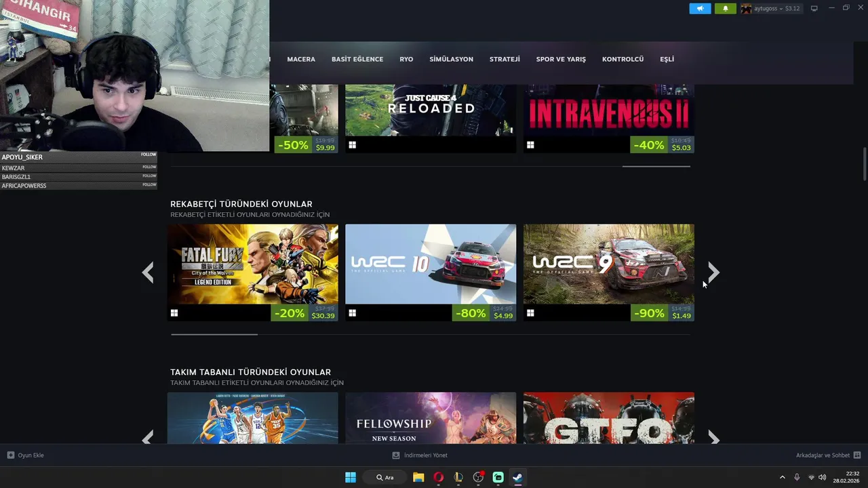Viewport: 868px width, 488px height.
Task: Follow KEWZAR in the stream overlay
Action: [149, 167]
